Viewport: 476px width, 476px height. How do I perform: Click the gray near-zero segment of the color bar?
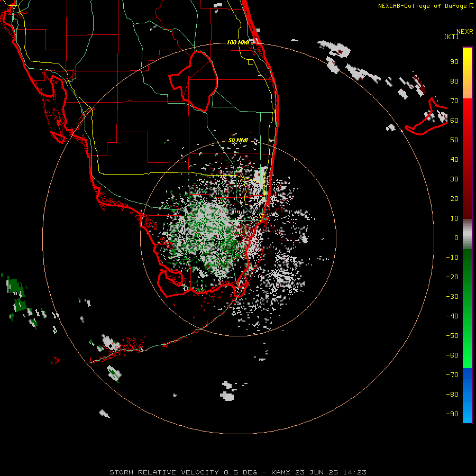[x=467, y=234]
